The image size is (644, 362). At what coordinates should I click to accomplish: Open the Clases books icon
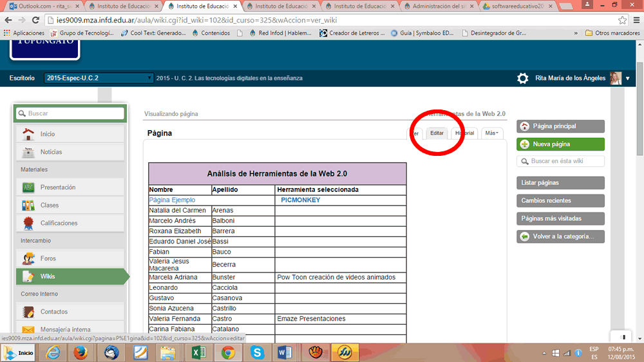point(28,205)
